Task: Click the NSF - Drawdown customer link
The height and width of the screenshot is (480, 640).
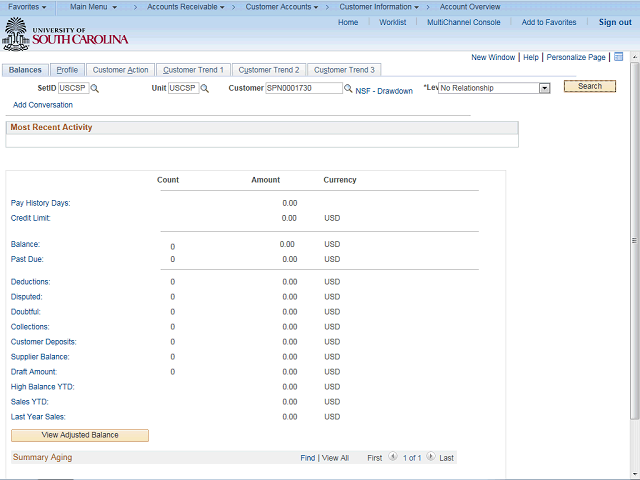Action: pyautogui.click(x=384, y=91)
